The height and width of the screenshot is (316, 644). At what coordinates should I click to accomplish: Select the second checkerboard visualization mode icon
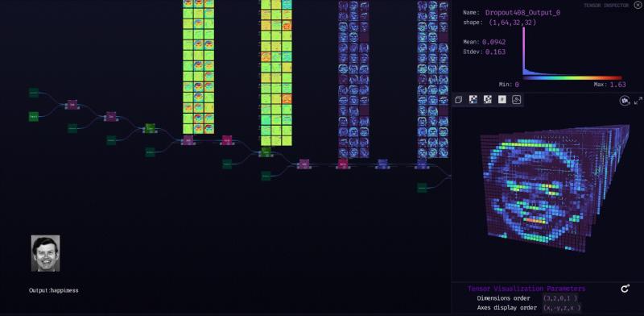click(x=488, y=100)
